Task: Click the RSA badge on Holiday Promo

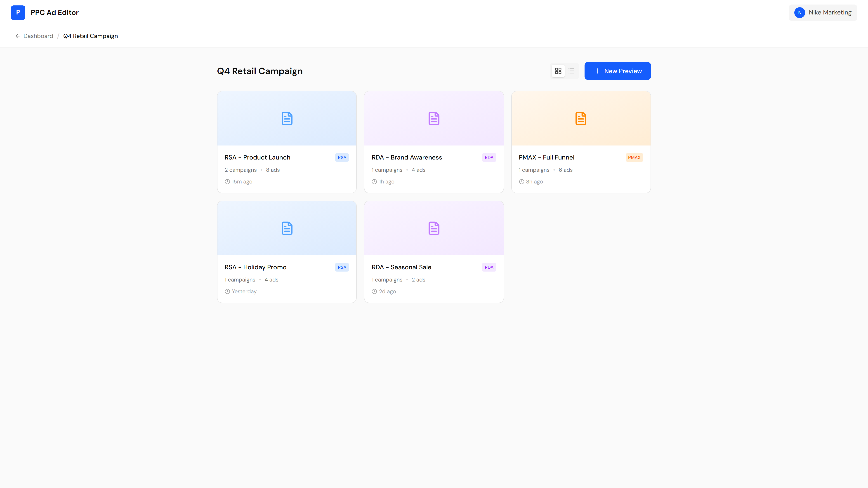Action: [x=342, y=267]
